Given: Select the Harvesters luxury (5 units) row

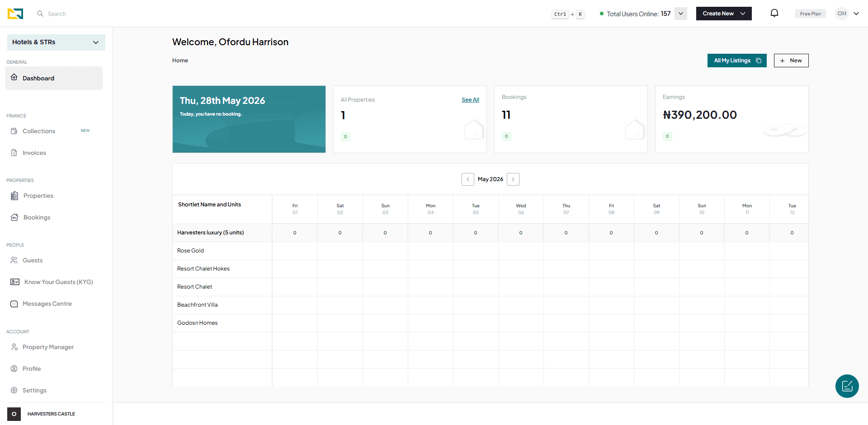Looking at the screenshot, I should [x=491, y=233].
